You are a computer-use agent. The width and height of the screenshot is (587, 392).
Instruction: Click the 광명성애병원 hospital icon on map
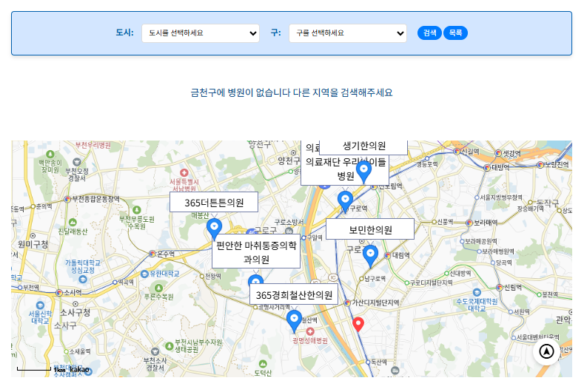(x=310, y=331)
